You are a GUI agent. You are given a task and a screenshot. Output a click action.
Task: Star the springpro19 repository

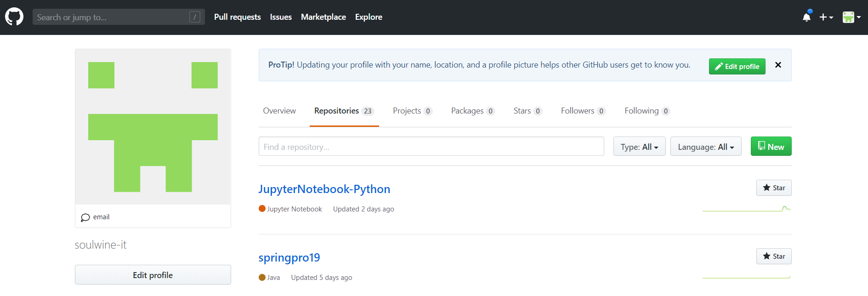coord(774,256)
